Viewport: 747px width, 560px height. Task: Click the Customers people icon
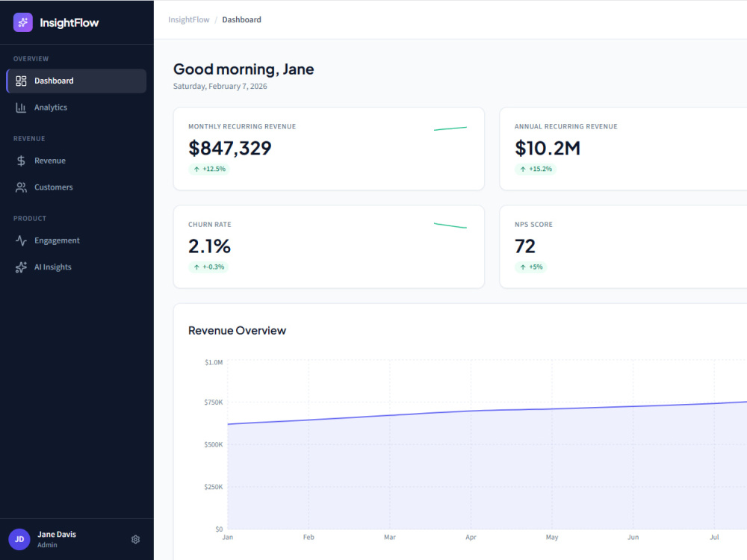(x=21, y=187)
